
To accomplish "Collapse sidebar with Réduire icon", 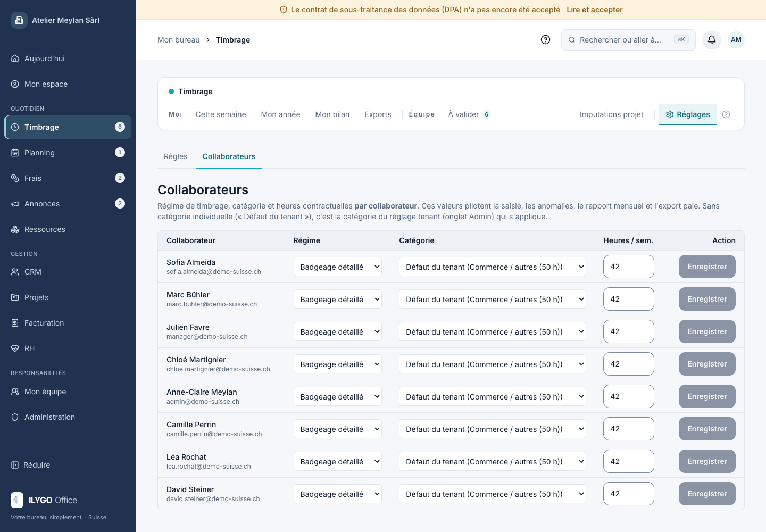I will pyautogui.click(x=15, y=465).
